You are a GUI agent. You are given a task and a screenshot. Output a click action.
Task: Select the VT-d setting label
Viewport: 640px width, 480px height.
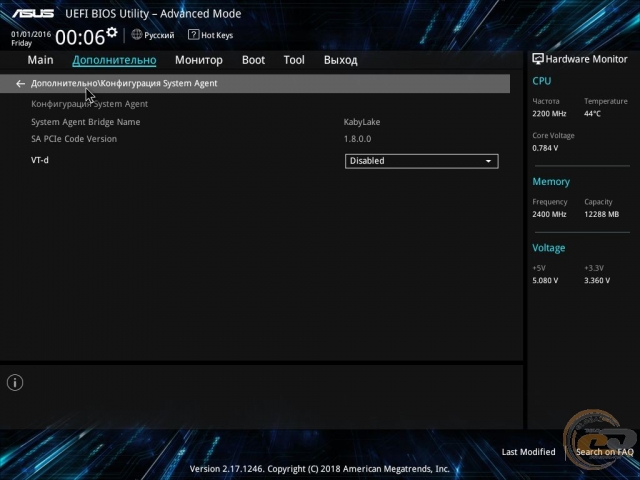tap(40, 160)
